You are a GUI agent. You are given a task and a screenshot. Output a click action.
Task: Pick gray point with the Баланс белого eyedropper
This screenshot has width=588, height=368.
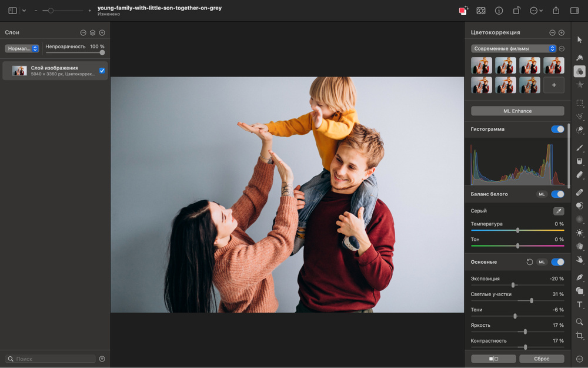[x=557, y=210]
